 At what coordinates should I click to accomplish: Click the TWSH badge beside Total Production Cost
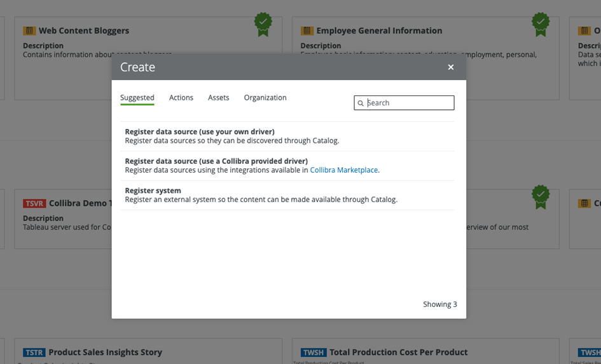pyautogui.click(x=314, y=352)
